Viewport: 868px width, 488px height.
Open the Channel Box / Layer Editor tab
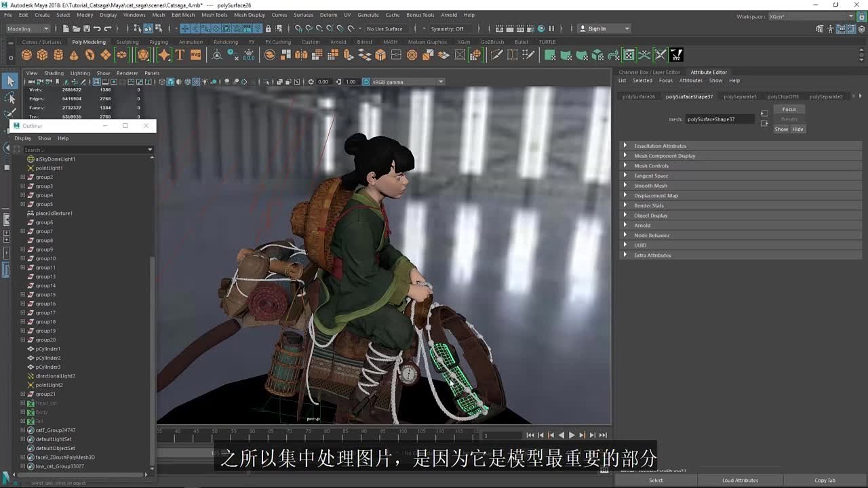649,72
